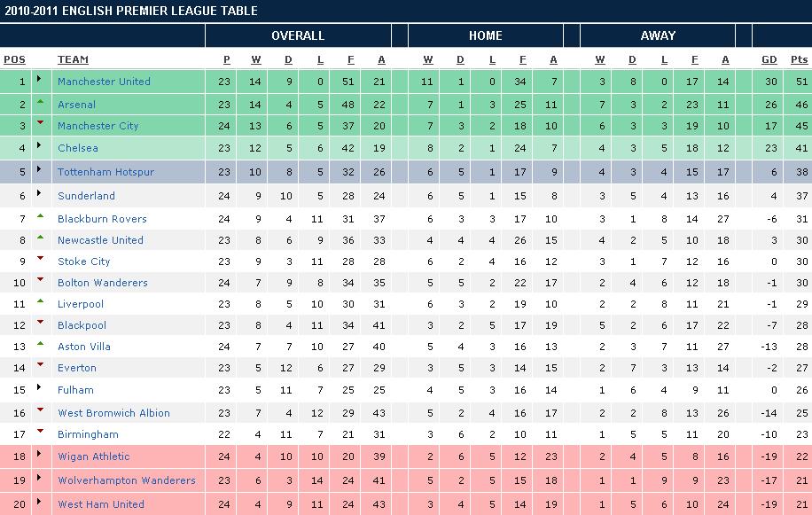Open the West Bromwich Albion team link
Screen dimensions: 812x515
click(x=114, y=413)
